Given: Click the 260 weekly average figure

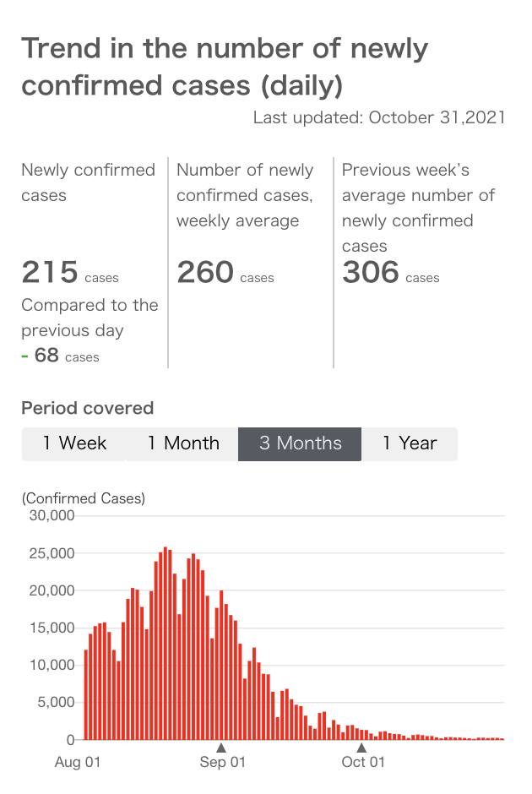Looking at the screenshot, I should pos(205,273).
